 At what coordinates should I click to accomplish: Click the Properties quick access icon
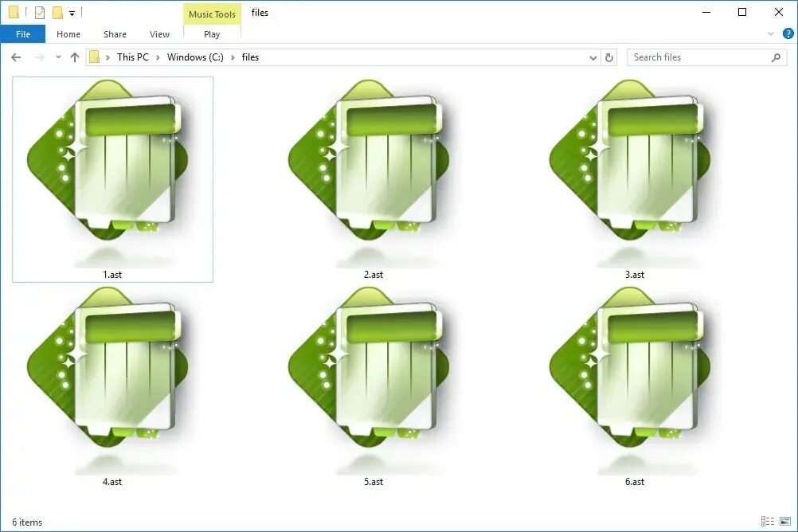[39, 13]
